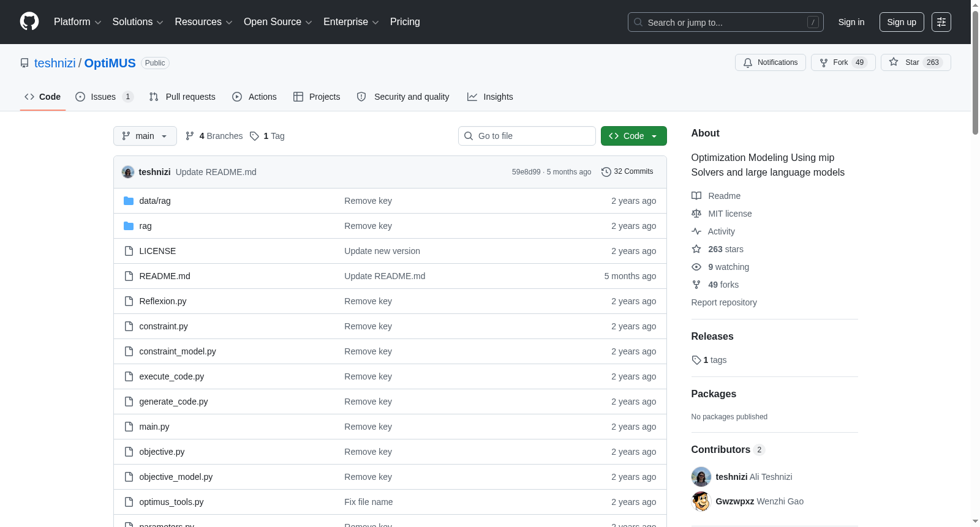View the 32 Commits history

click(x=627, y=171)
